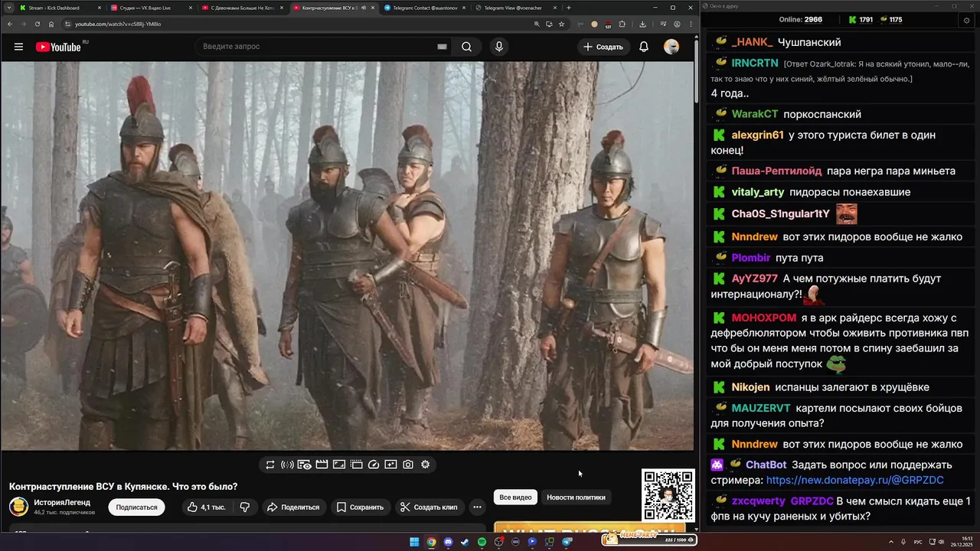Viewport: 980px width, 551px height.
Task: Switch to С Девочками Больше Не Хотя tab
Action: [x=241, y=8]
